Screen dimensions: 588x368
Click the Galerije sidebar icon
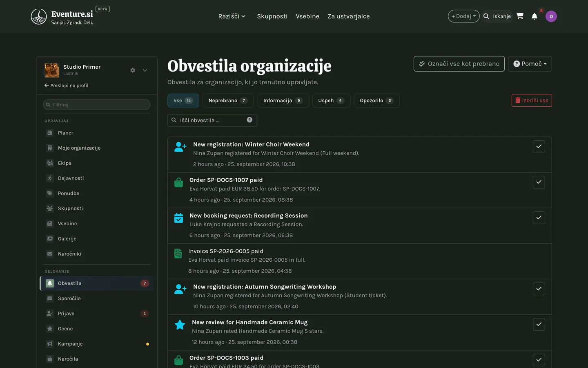[x=50, y=239]
